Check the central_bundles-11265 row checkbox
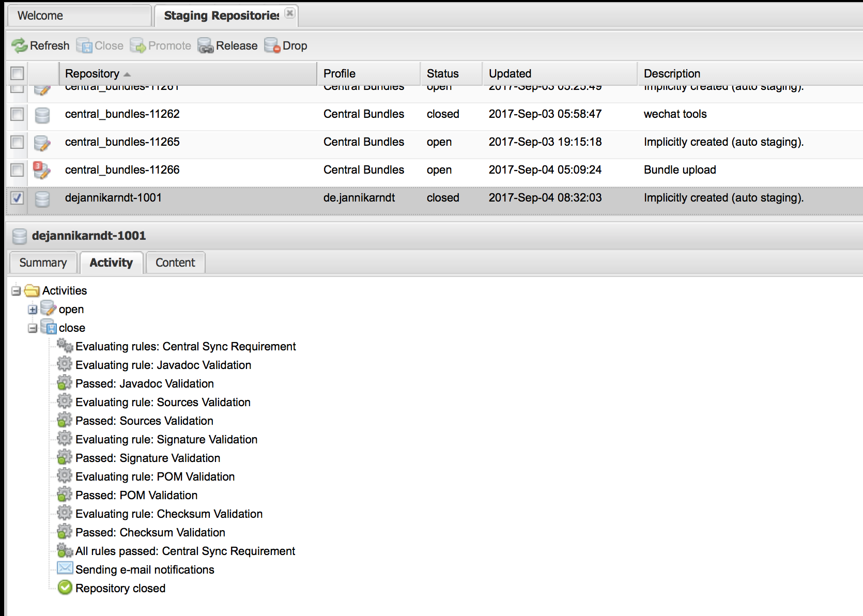This screenshot has width=863, height=616. click(17, 142)
